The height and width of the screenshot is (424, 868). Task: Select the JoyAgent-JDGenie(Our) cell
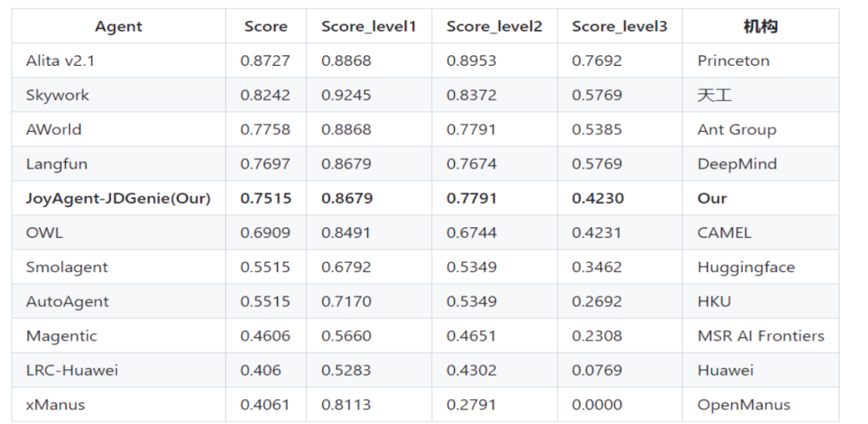(118, 198)
